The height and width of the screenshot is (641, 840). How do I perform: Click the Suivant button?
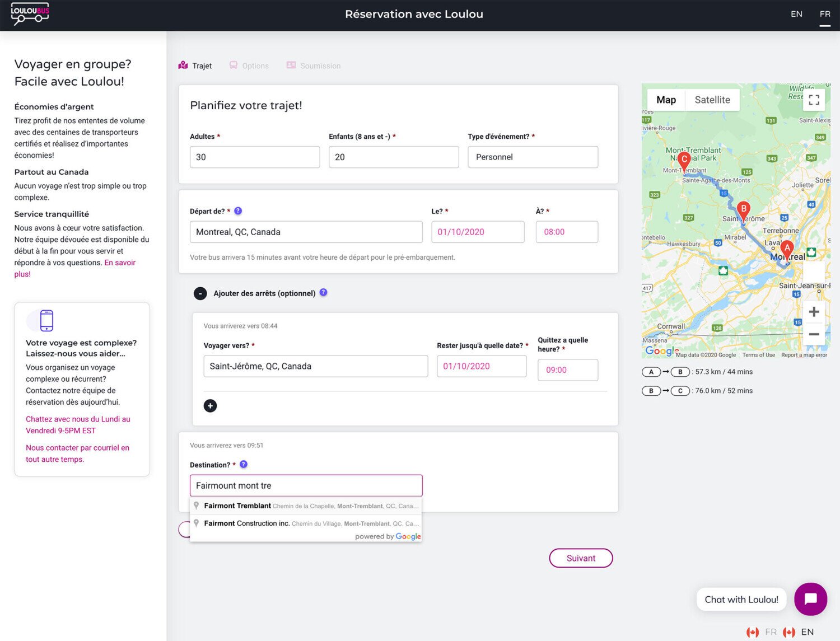point(581,558)
